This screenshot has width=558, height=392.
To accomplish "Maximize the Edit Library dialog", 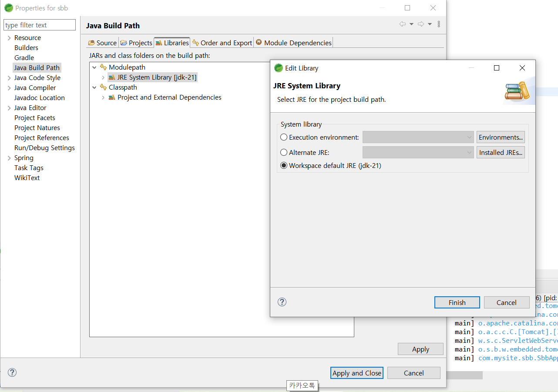I will click(497, 68).
